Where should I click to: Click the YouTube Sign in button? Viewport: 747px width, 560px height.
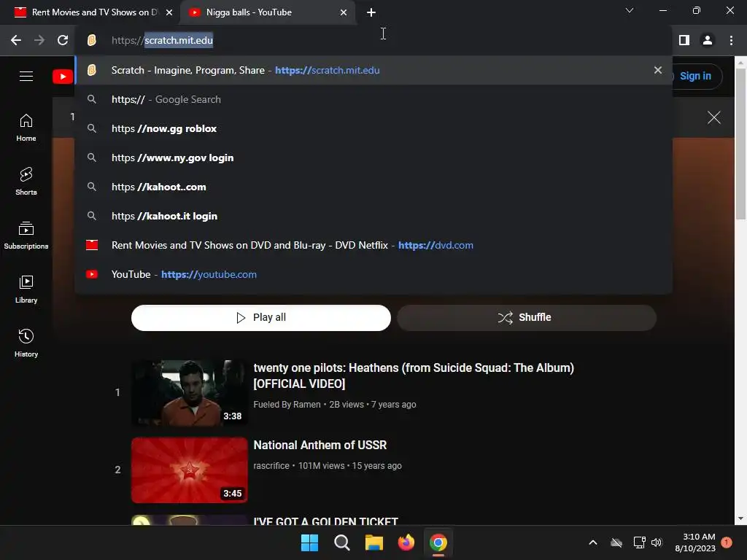click(x=697, y=76)
